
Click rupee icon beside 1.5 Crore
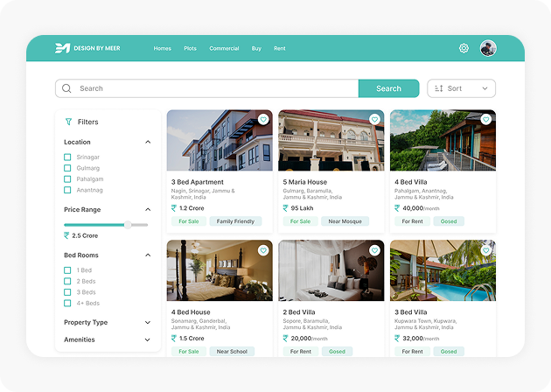174,339
